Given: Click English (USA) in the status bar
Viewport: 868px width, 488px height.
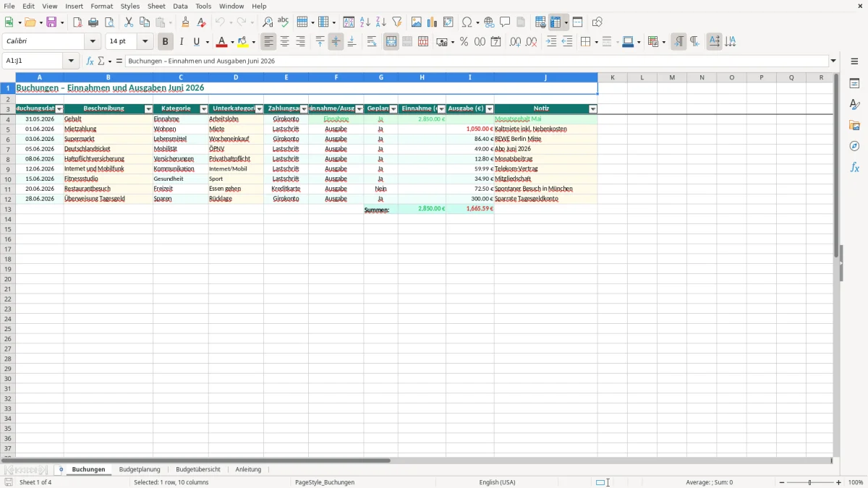Looking at the screenshot, I should click(497, 482).
